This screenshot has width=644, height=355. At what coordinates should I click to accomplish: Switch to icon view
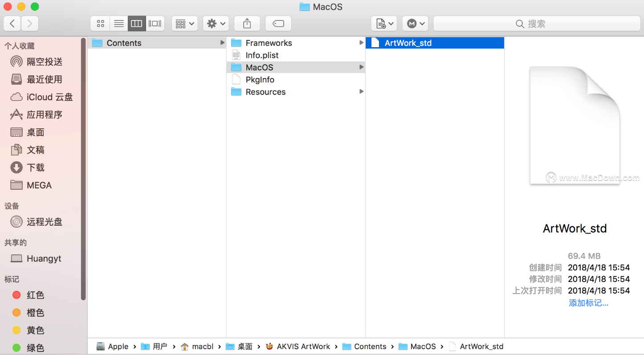(x=100, y=24)
